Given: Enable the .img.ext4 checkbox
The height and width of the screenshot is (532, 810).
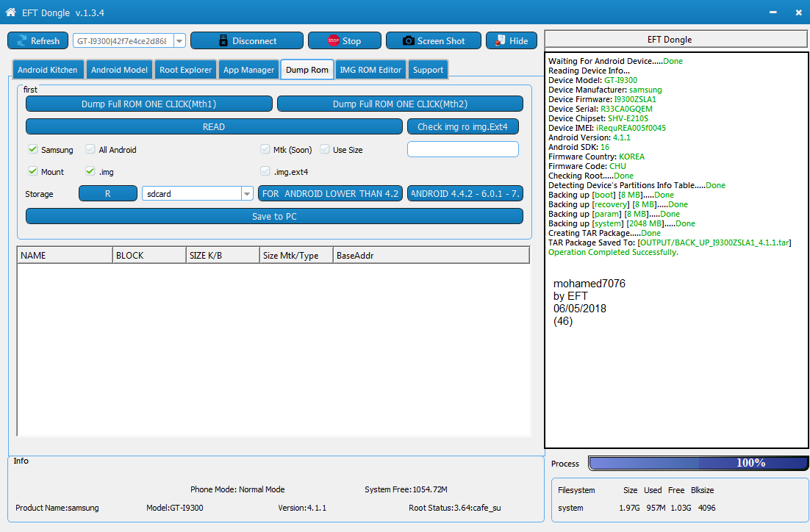Looking at the screenshot, I should coord(265,171).
